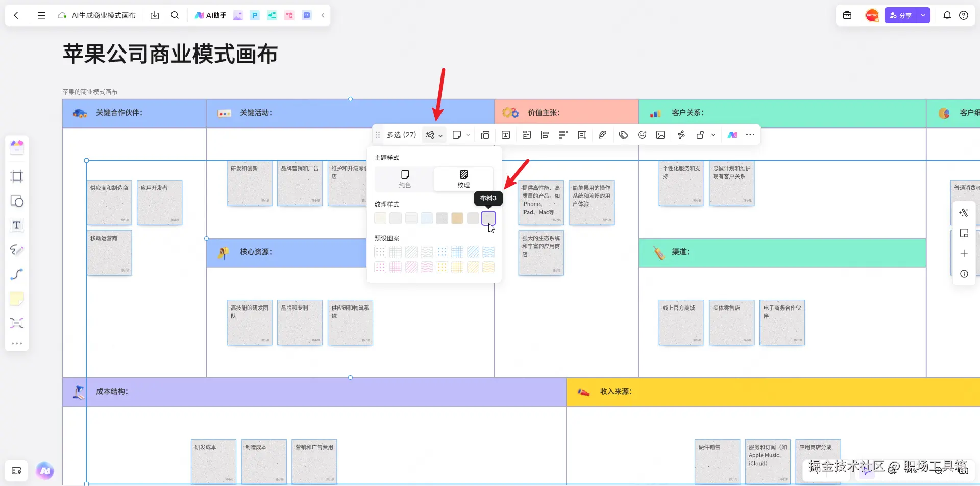Click the 研发和创新 sticky note

[x=250, y=184]
